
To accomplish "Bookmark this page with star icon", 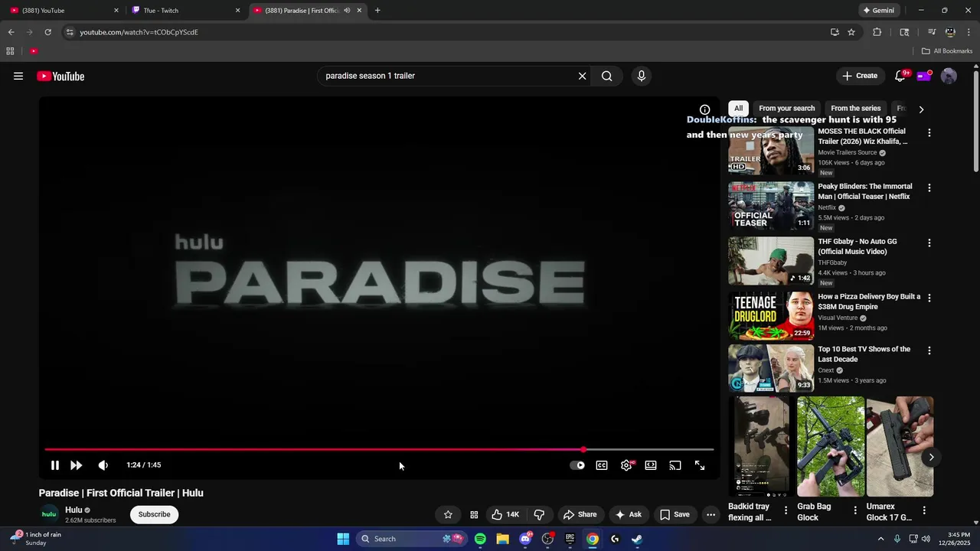I will 851,32.
